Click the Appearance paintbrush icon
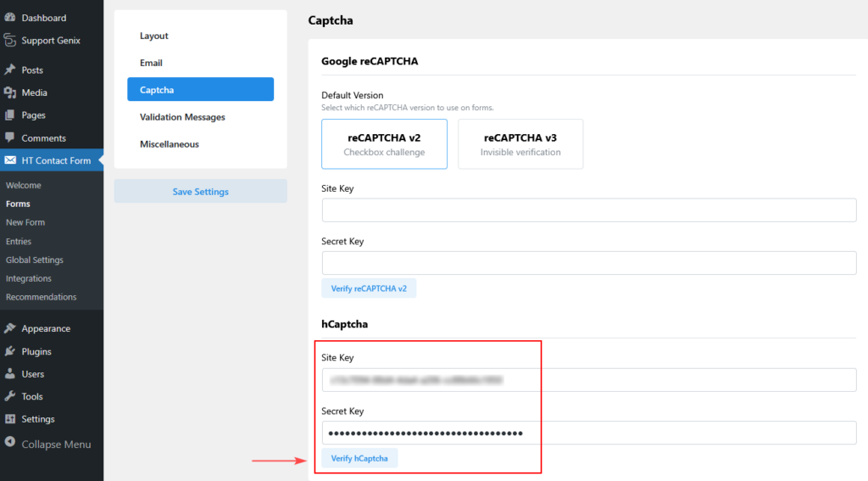868x481 pixels. click(10, 328)
